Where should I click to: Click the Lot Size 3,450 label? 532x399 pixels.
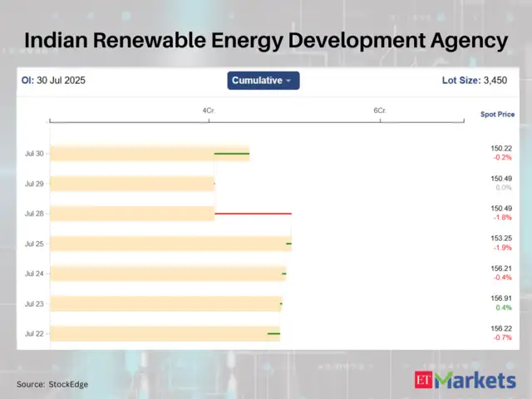[x=474, y=81]
